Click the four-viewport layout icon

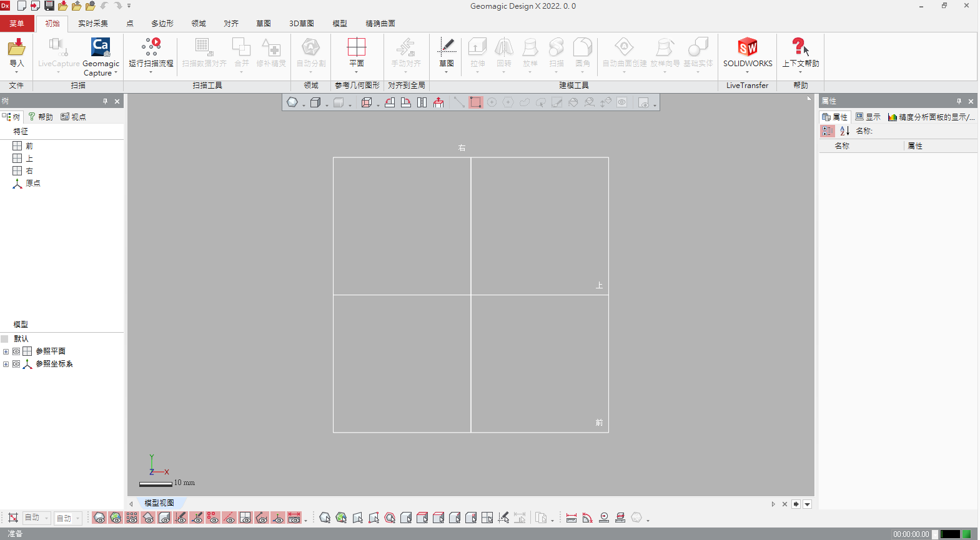pyautogui.click(x=487, y=518)
